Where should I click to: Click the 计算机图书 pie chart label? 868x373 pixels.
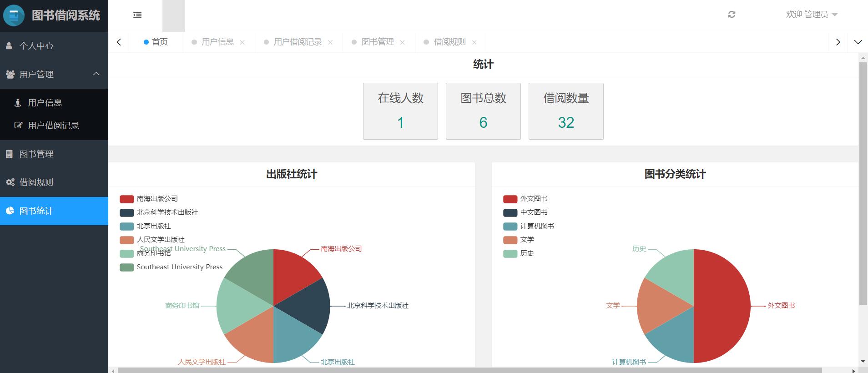click(x=629, y=362)
